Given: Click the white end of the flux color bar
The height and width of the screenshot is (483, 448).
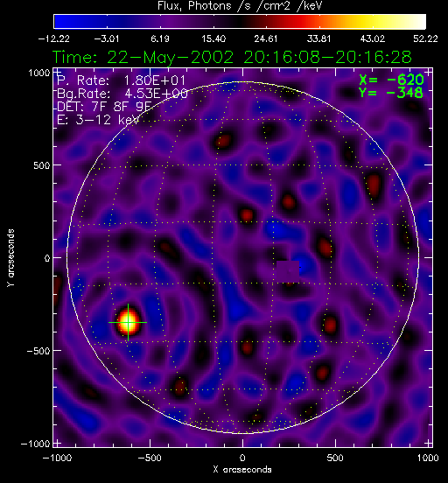Looking at the screenshot, I should pyautogui.click(x=417, y=22).
